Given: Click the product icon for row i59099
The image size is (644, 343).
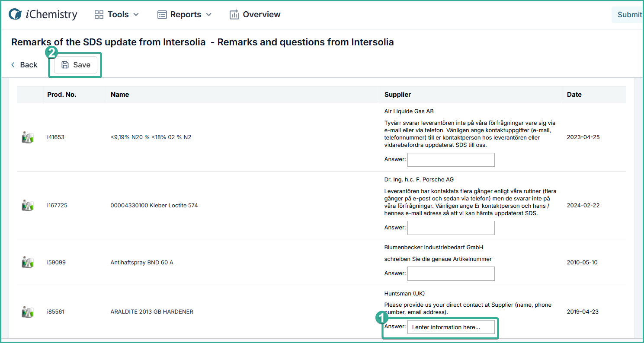Looking at the screenshot, I should click(x=28, y=262).
